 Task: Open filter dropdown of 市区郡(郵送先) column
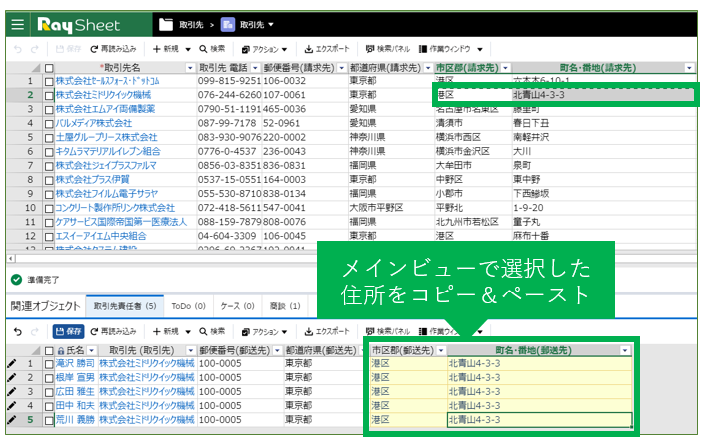coord(441,350)
